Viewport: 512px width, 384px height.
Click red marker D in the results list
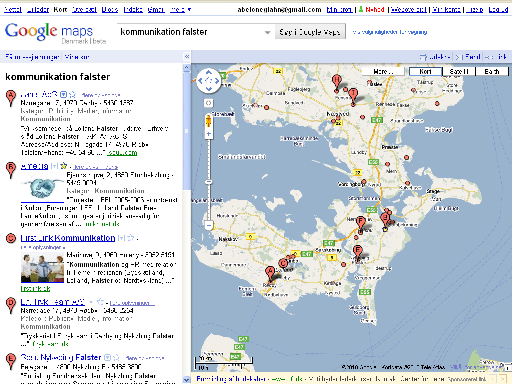click(x=11, y=306)
